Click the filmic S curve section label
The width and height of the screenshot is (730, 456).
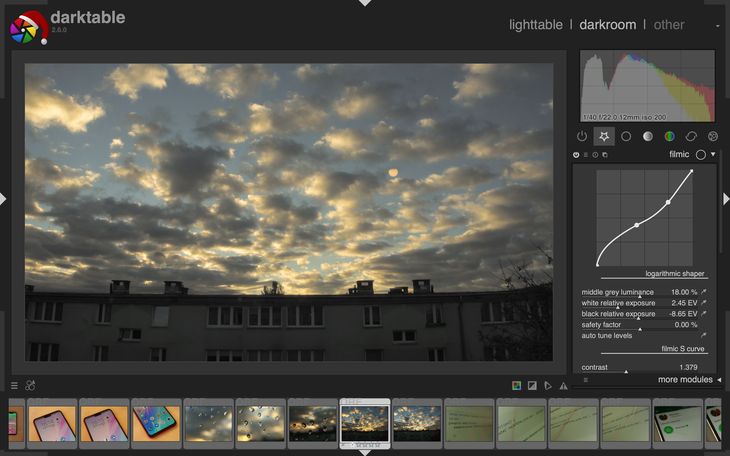pos(683,348)
